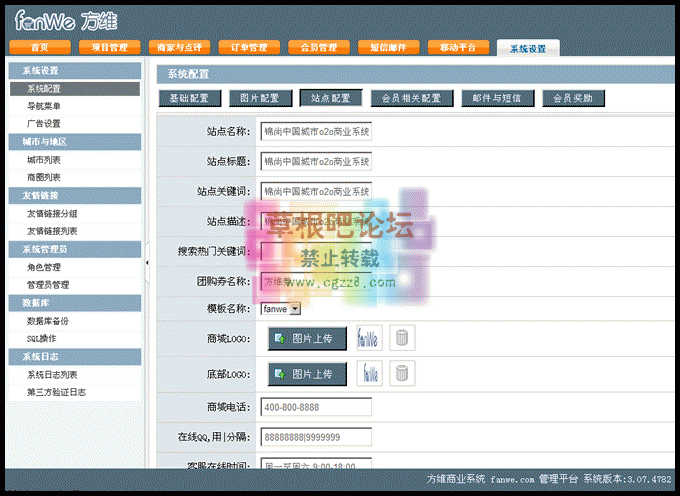Screen dimensions: 680x496
Task: Open the 移动平台 top navigation tab
Action: [458, 47]
